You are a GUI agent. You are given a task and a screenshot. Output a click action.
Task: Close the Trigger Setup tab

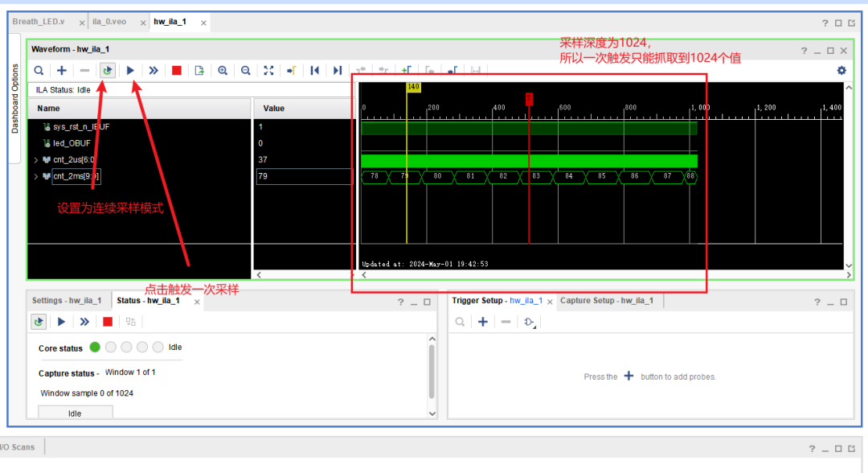[x=550, y=302]
